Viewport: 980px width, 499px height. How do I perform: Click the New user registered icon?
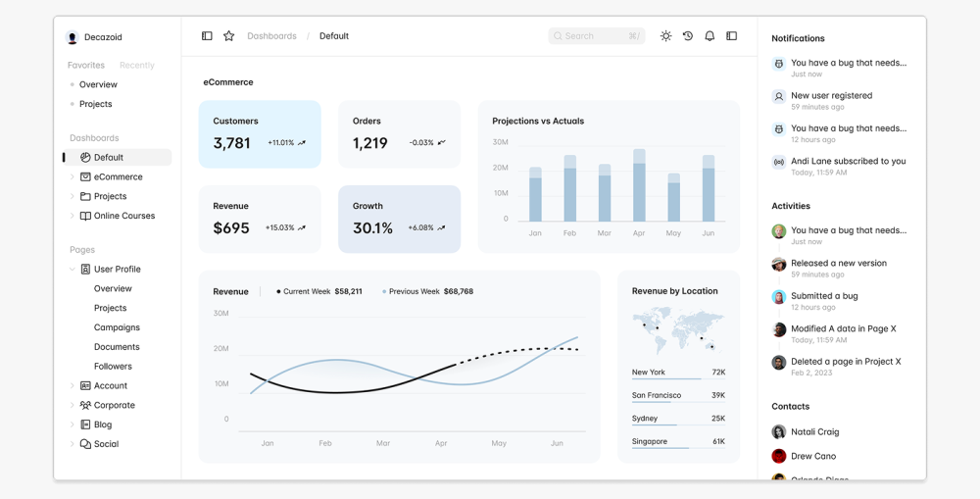pos(779,96)
